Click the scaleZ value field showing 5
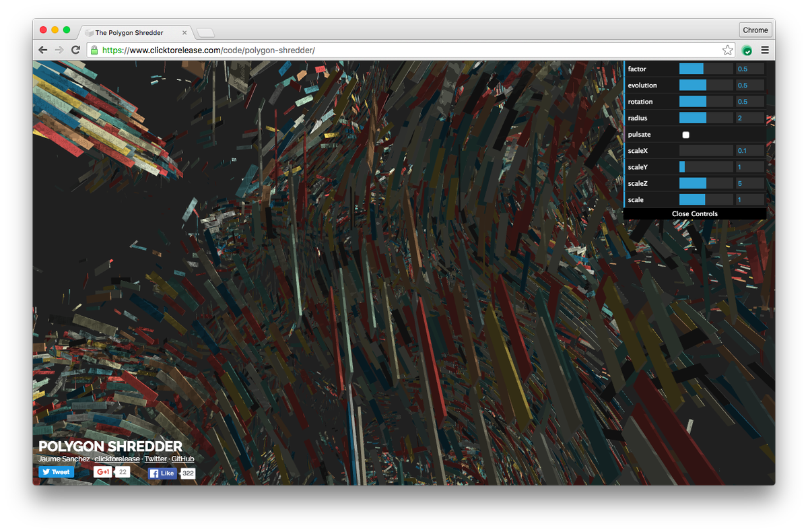Screen dimensions: 808x532 (x=750, y=183)
